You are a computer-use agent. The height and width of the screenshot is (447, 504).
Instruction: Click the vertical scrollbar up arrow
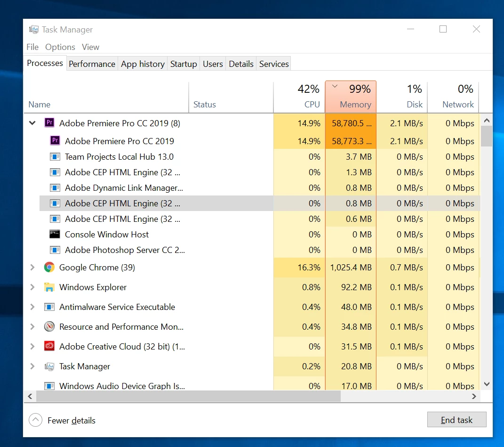click(487, 121)
